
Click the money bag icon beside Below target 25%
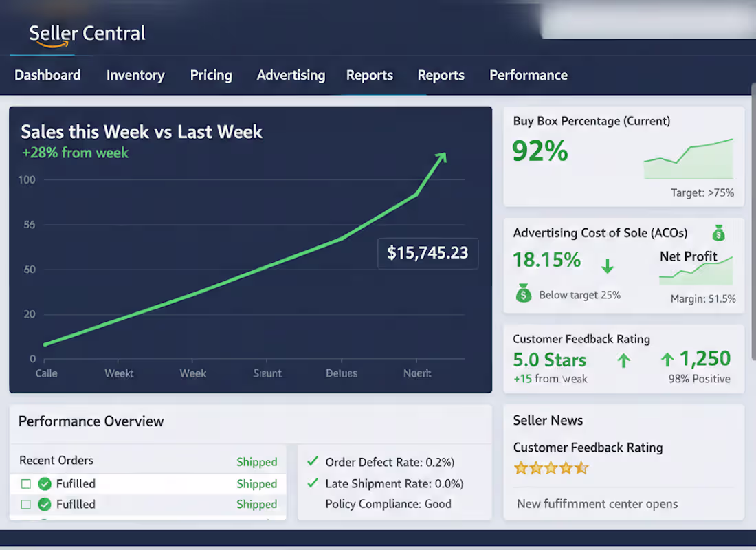pyautogui.click(x=524, y=293)
